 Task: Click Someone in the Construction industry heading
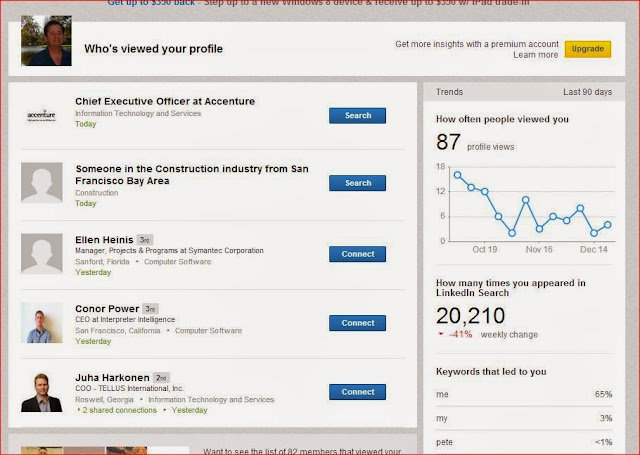click(192, 175)
